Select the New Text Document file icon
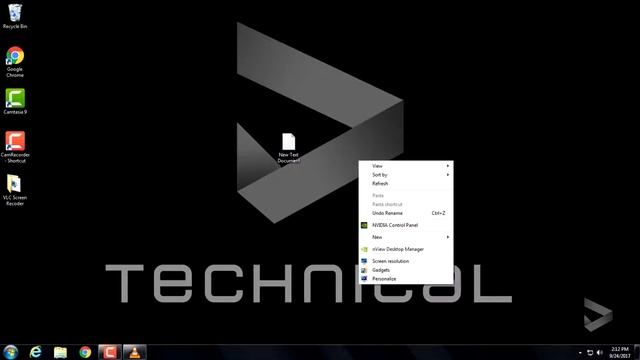 tap(289, 148)
